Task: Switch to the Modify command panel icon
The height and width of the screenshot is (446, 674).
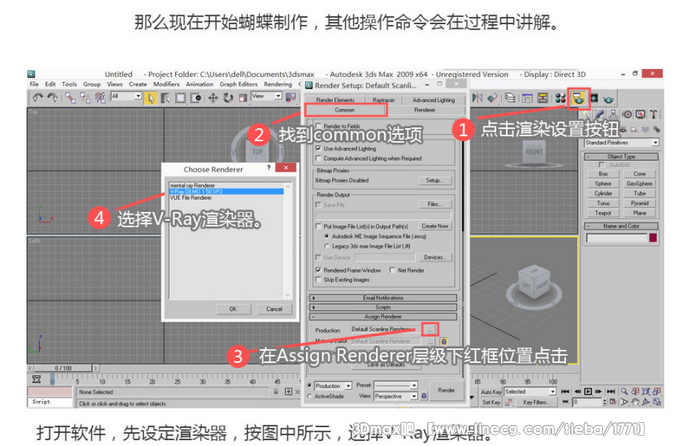Action: (599, 114)
